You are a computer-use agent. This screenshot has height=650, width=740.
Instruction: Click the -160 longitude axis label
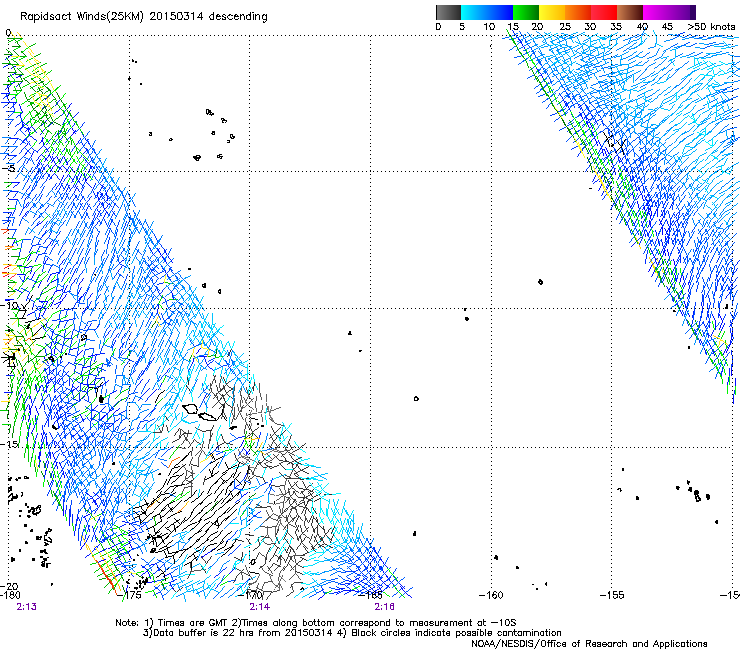coord(491,595)
